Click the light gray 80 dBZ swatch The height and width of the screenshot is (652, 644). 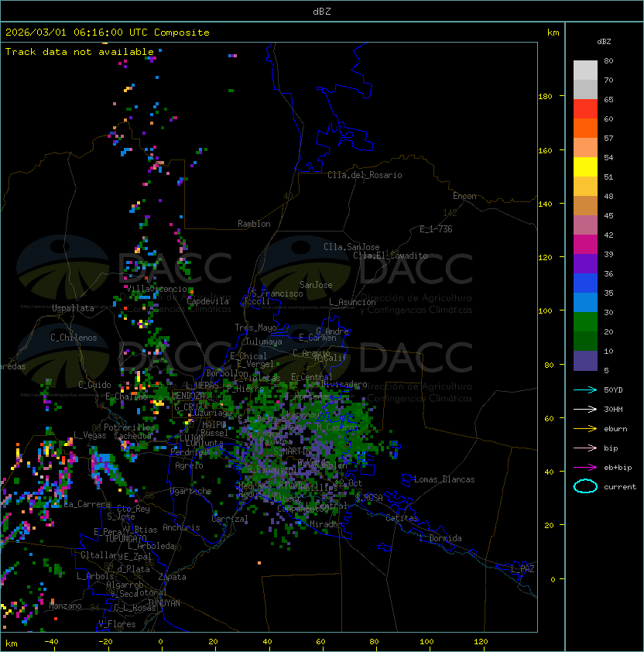(585, 70)
